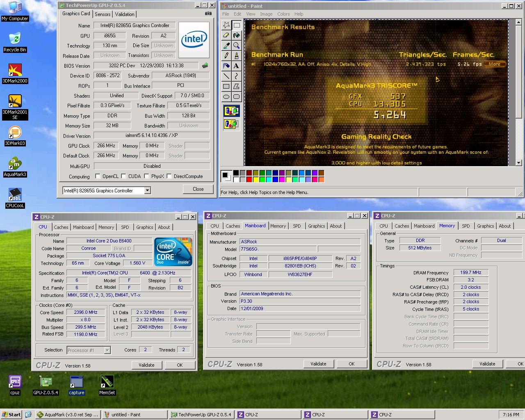Screen dimensions: 525x420
Task: Click Validate in CPU-Z window showing Memory tab
Action: tap(487, 364)
